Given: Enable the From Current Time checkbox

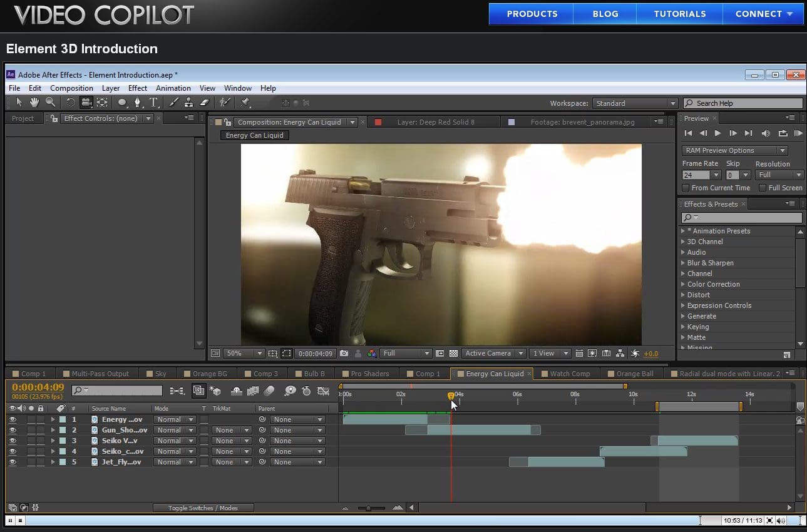Looking at the screenshot, I should pyautogui.click(x=686, y=188).
